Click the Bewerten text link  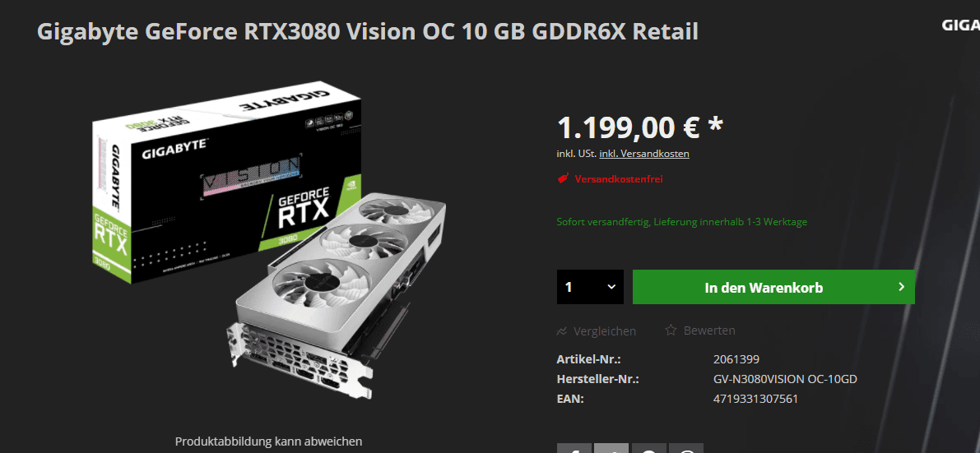coord(709,330)
